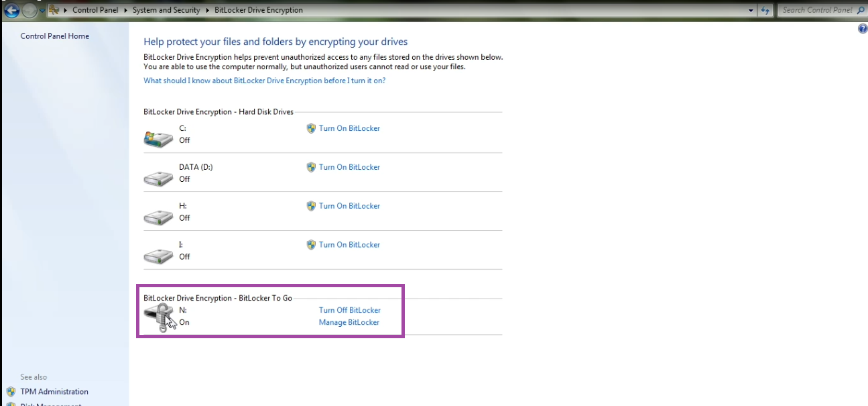Image resolution: width=868 pixels, height=406 pixels.
Task: Open Manage BitLocker for drive N:
Action: click(349, 322)
